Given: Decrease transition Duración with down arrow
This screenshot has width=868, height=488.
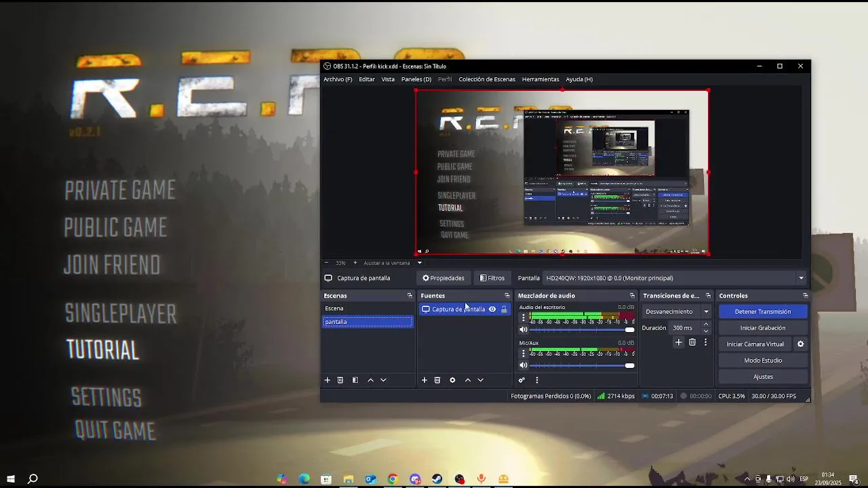Looking at the screenshot, I should tap(706, 331).
